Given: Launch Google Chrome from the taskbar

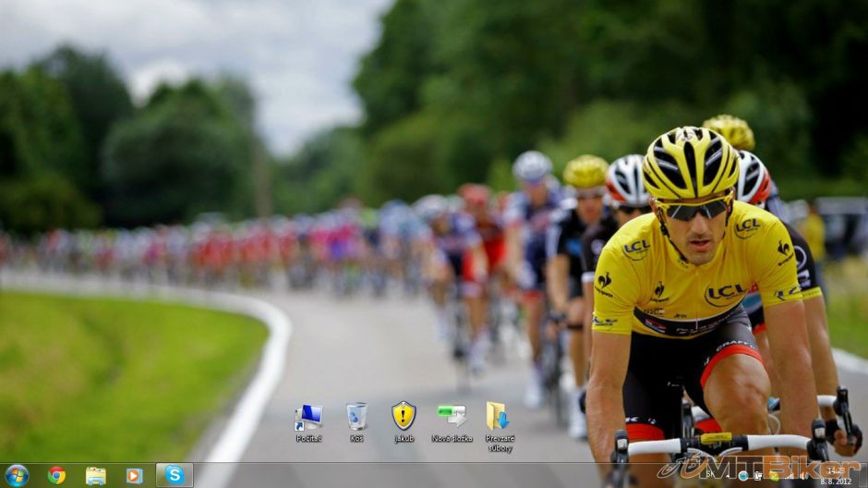Looking at the screenshot, I should [56, 475].
